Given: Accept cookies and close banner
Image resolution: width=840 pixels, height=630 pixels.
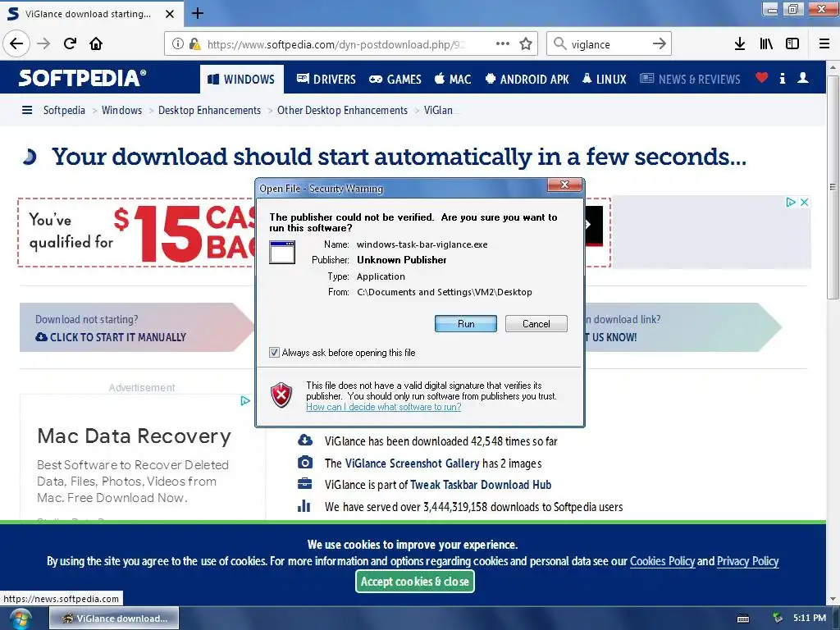Looking at the screenshot, I should (414, 582).
